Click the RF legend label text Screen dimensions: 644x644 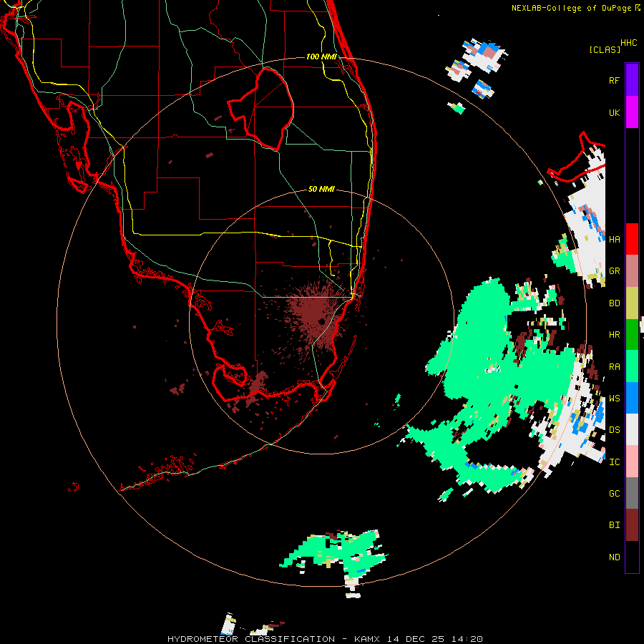(614, 81)
